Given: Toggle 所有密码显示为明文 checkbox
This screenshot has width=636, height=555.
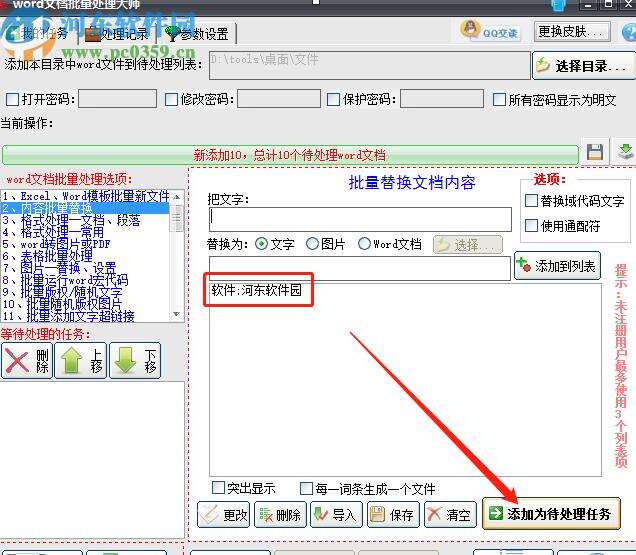Looking at the screenshot, I should click(499, 99).
